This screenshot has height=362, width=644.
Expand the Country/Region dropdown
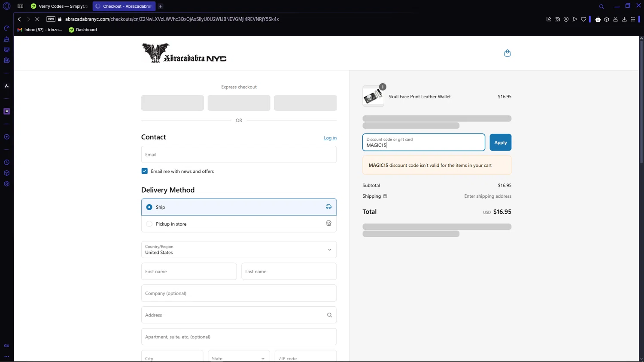[239, 250]
